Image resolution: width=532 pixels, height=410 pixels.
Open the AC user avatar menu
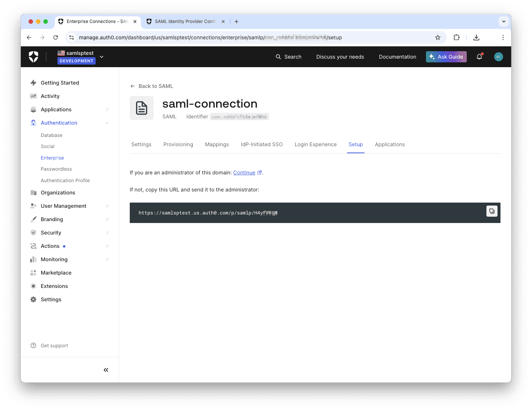click(x=498, y=57)
